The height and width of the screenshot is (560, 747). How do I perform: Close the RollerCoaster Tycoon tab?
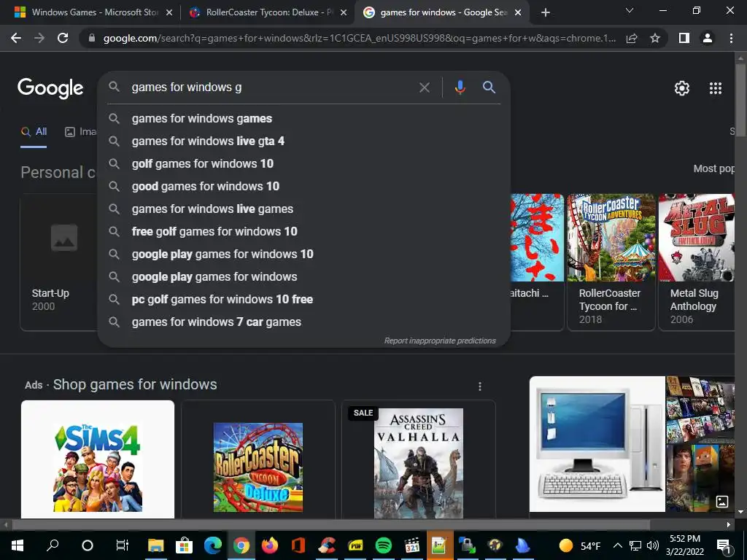344,13
